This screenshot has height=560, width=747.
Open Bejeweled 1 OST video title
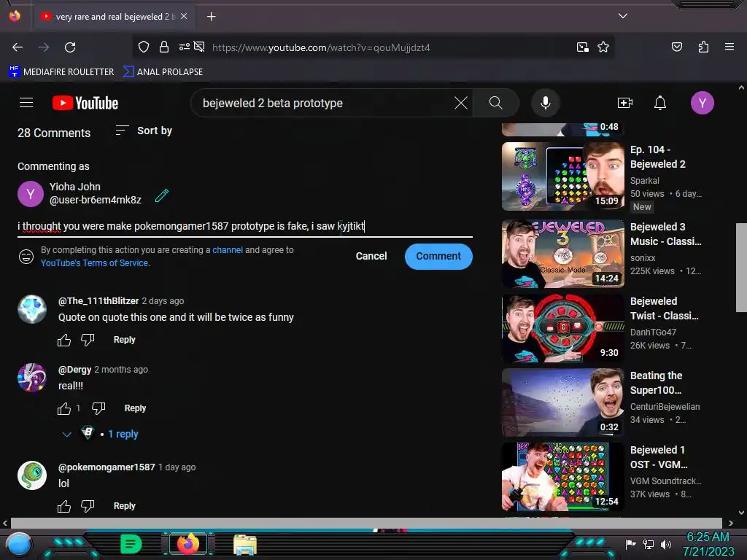659,457
